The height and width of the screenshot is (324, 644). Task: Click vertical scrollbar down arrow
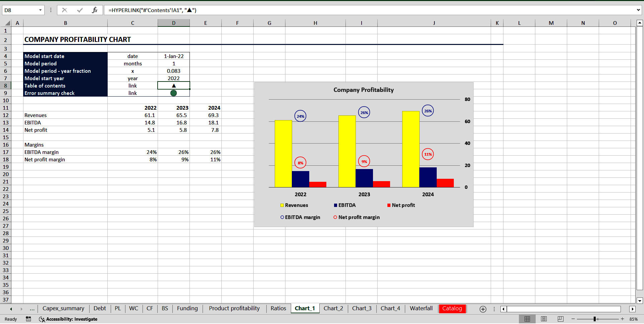[x=640, y=301]
